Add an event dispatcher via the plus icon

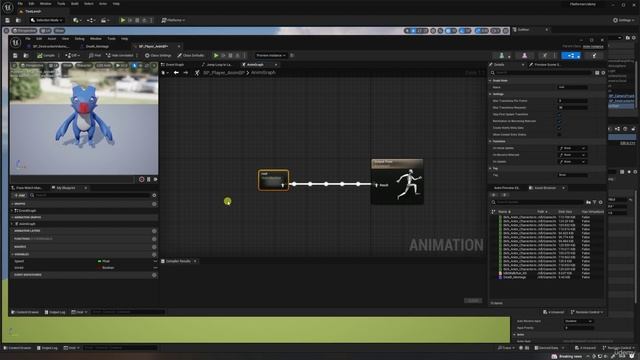pyautogui.click(x=154, y=275)
